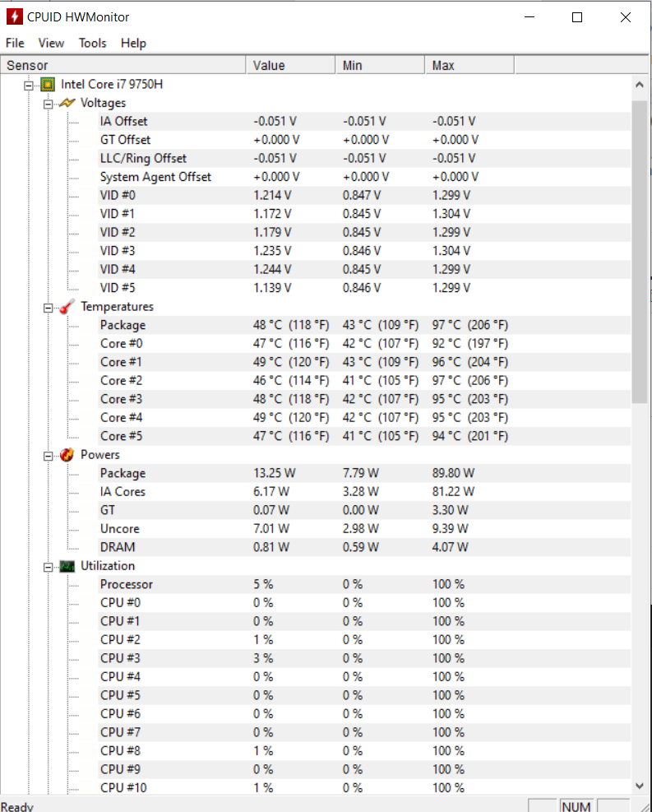The height and width of the screenshot is (812, 652).
Task: Open the Tools menu
Action: 93,43
